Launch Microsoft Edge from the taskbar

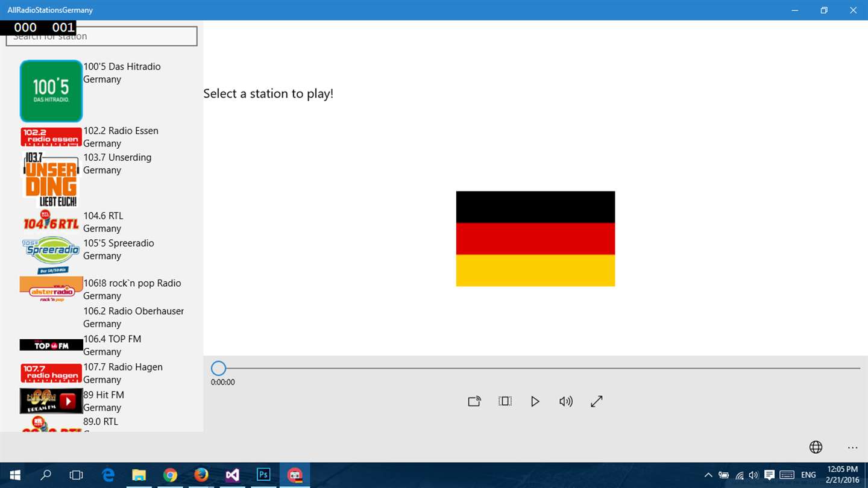click(108, 475)
